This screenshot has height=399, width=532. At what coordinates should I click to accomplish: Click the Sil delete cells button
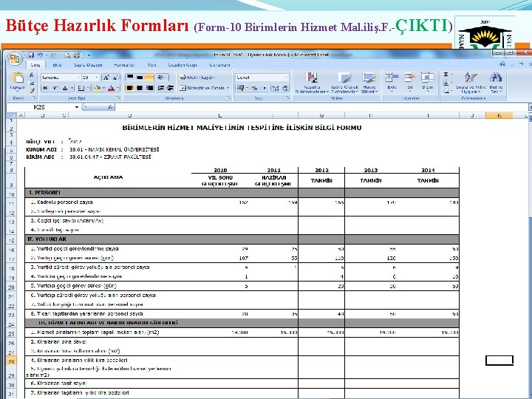[410, 81]
